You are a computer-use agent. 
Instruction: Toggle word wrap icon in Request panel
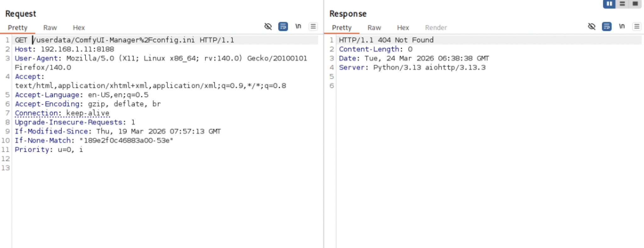point(283,26)
